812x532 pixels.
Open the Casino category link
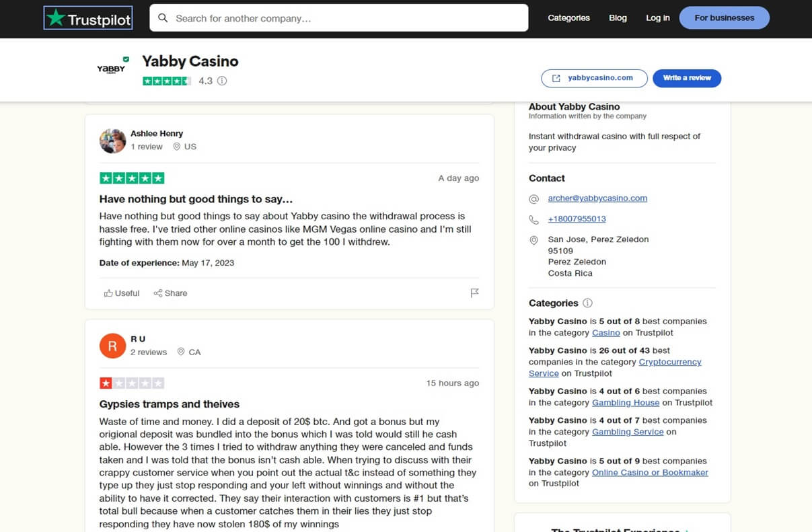(x=605, y=333)
